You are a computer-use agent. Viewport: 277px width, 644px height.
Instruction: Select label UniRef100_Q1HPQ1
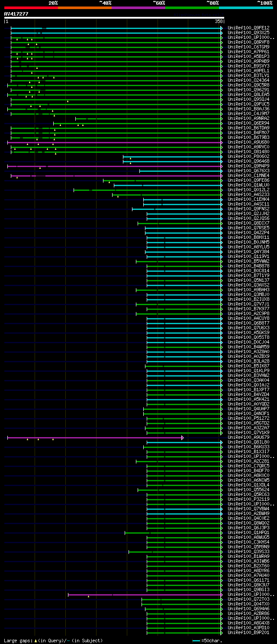(x=248, y=532)
